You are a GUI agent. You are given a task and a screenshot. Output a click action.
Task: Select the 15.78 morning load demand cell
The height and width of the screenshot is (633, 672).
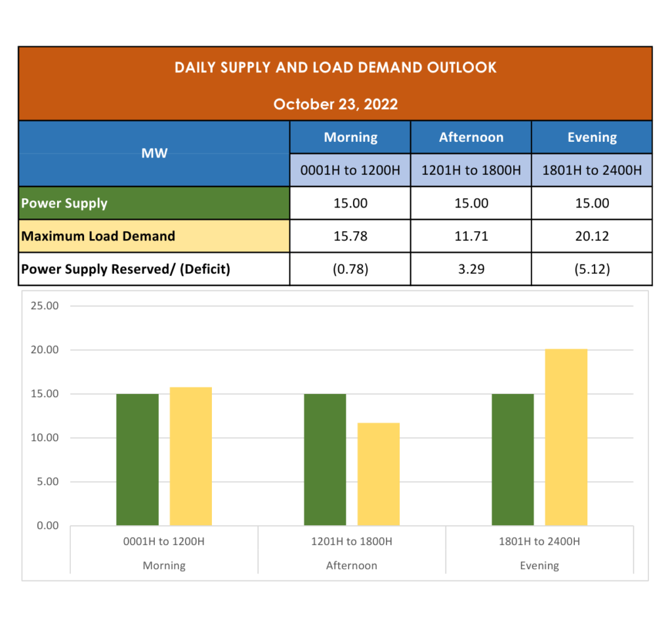coord(350,236)
